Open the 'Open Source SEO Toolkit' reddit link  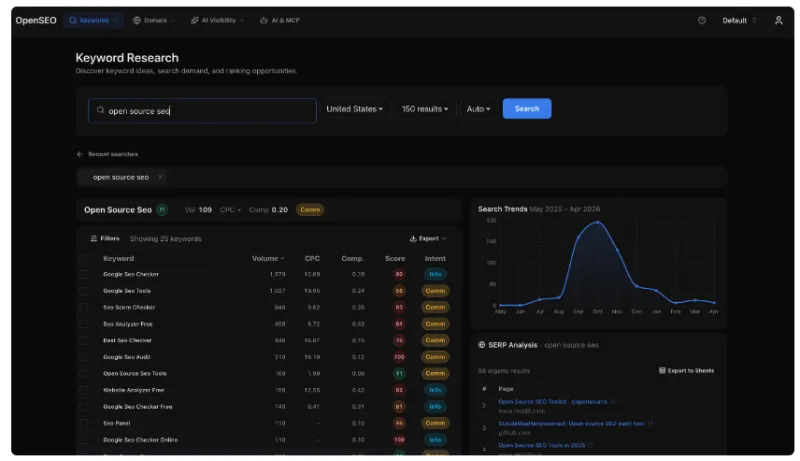(553, 401)
